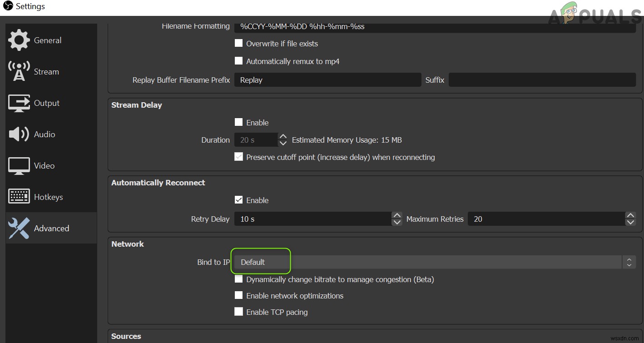Image resolution: width=644 pixels, height=343 pixels.
Task: Open the Bind to IP dropdown
Action: point(435,262)
